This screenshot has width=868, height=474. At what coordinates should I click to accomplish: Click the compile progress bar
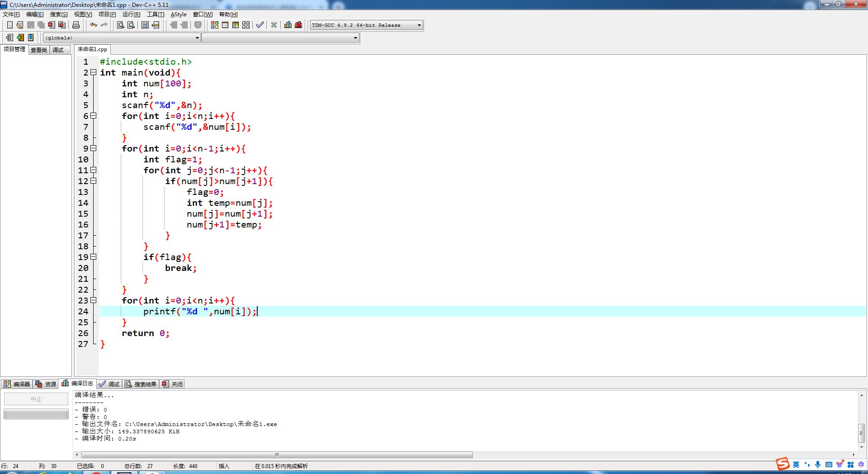pos(36,414)
